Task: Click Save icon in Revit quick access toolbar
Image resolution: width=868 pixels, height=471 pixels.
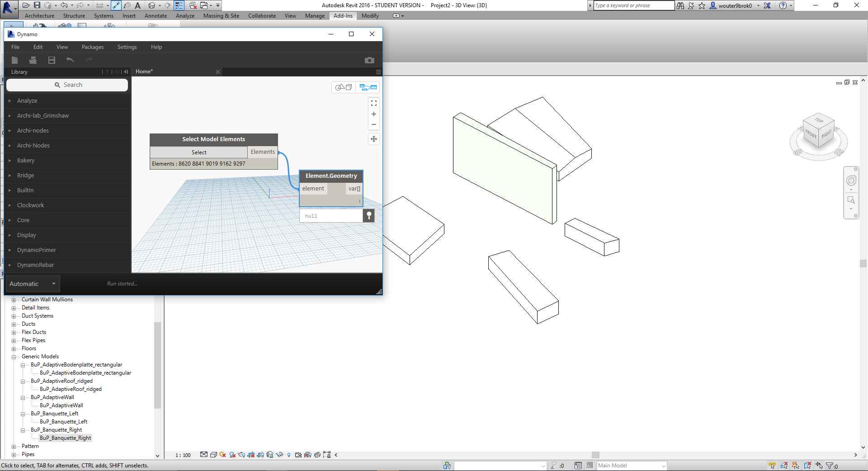Action: pyautogui.click(x=37, y=5)
